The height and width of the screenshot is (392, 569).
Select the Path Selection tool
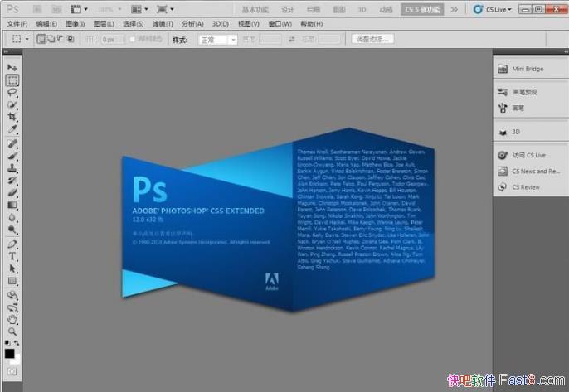12,269
